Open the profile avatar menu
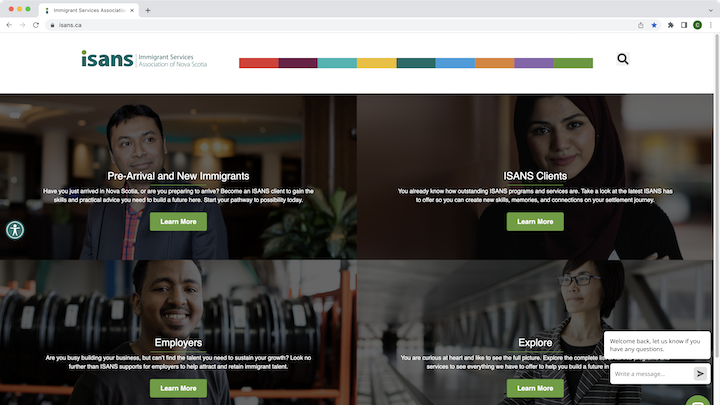The width and height of the screenshot is (720, 405). click(x=697, y=25)
